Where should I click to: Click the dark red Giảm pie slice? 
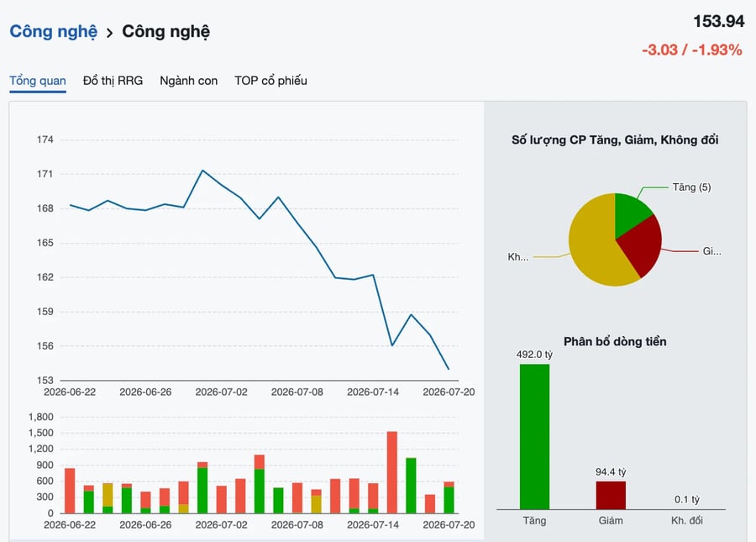click(643, 246)
